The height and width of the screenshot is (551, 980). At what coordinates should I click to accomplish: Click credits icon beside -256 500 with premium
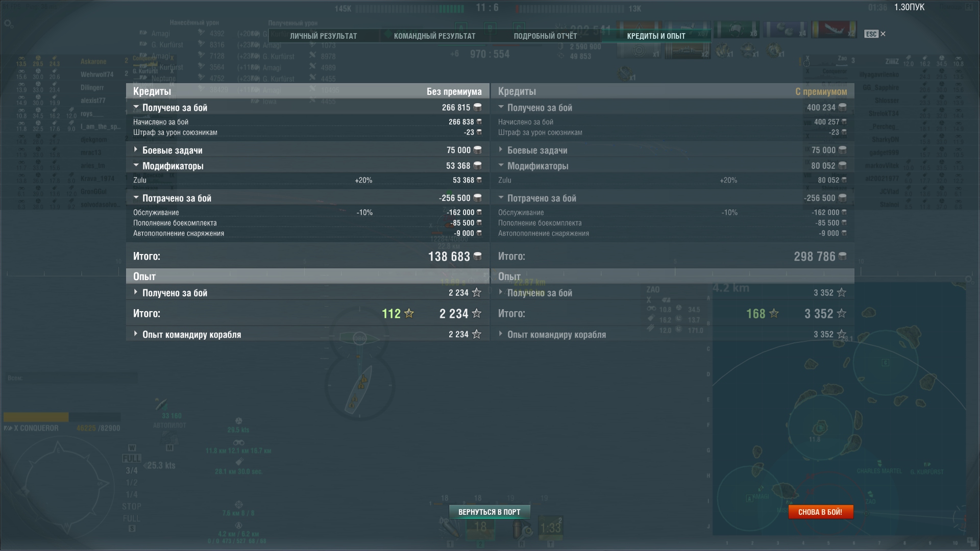pos(843,197)
